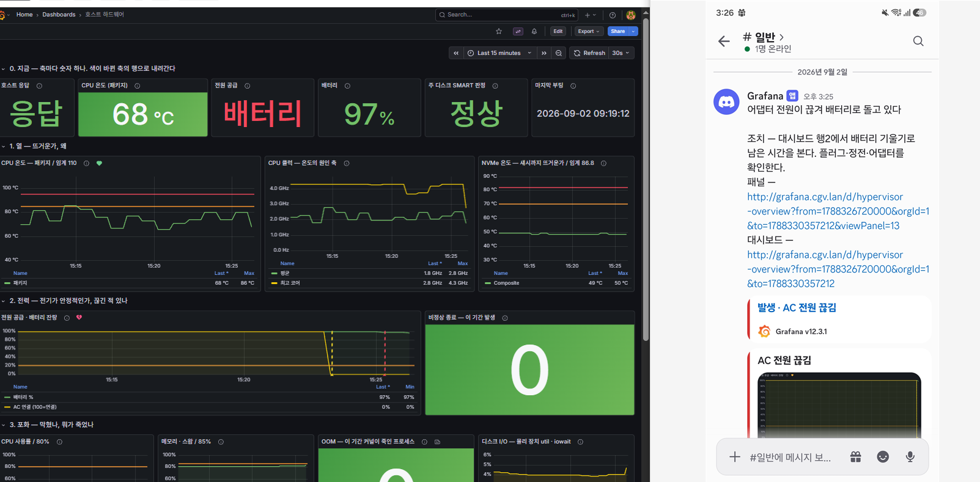Viewport: 980px width, 482px height.
Task: Go to Dashboards breadcrumb
Action: (x=59, y=15)
